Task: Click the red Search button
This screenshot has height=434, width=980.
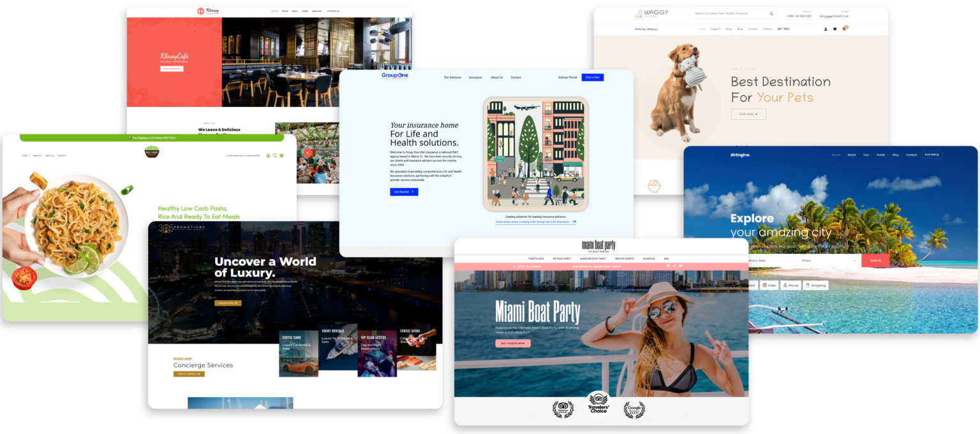Action: (x=875, y=260)
